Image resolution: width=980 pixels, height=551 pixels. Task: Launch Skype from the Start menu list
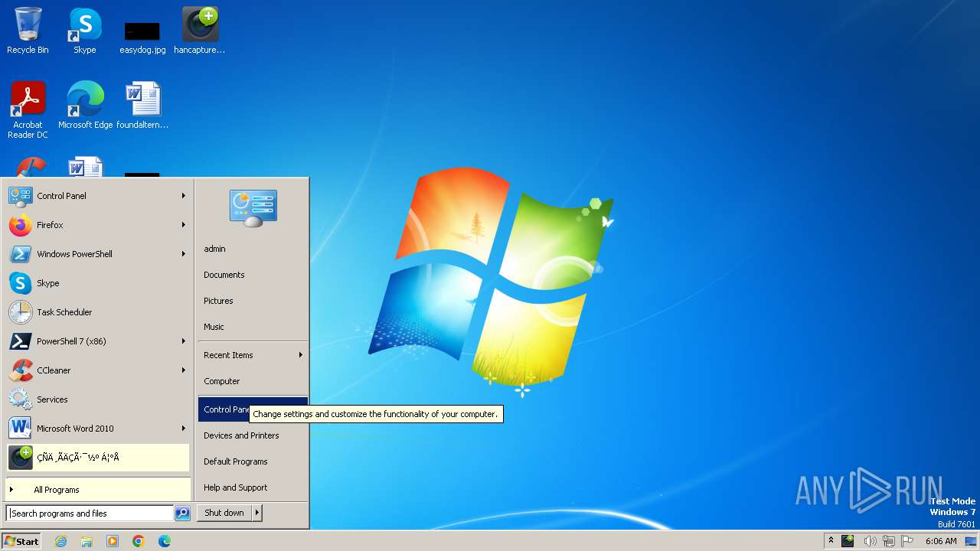(98, 283)
